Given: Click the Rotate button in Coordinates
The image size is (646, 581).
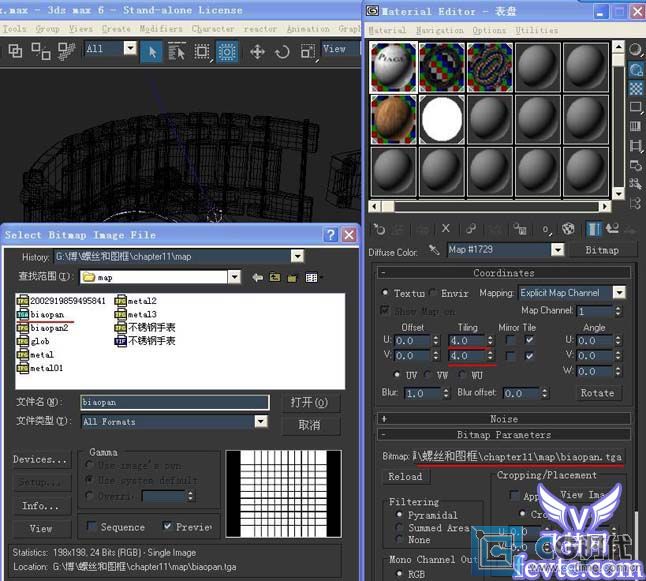Looking at the screenshot, I should (x=597, y=393).
